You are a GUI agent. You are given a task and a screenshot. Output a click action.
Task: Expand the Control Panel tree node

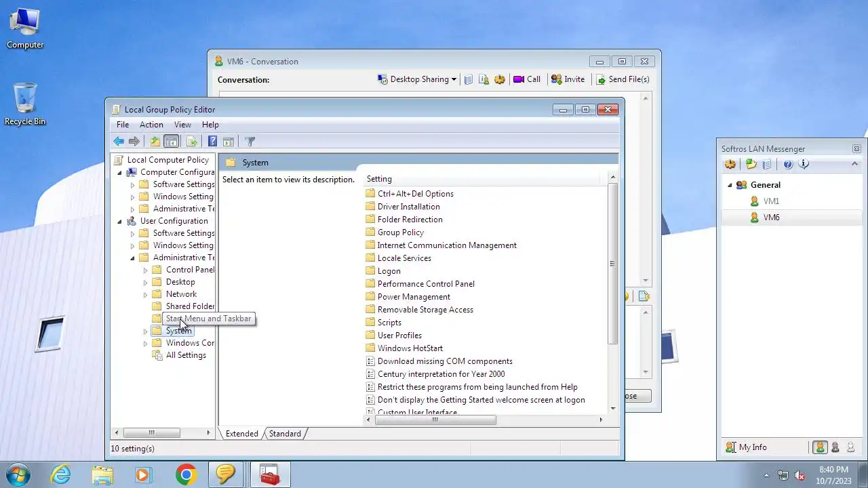click(x=145, y=270)
